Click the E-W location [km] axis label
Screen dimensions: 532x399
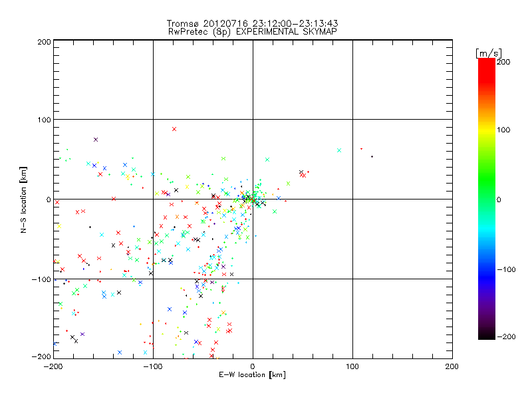coord(253,375)
